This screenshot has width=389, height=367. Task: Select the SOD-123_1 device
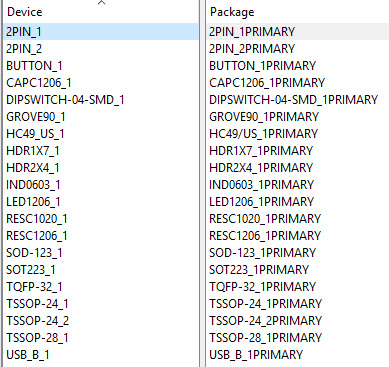(x=101, y=253)
